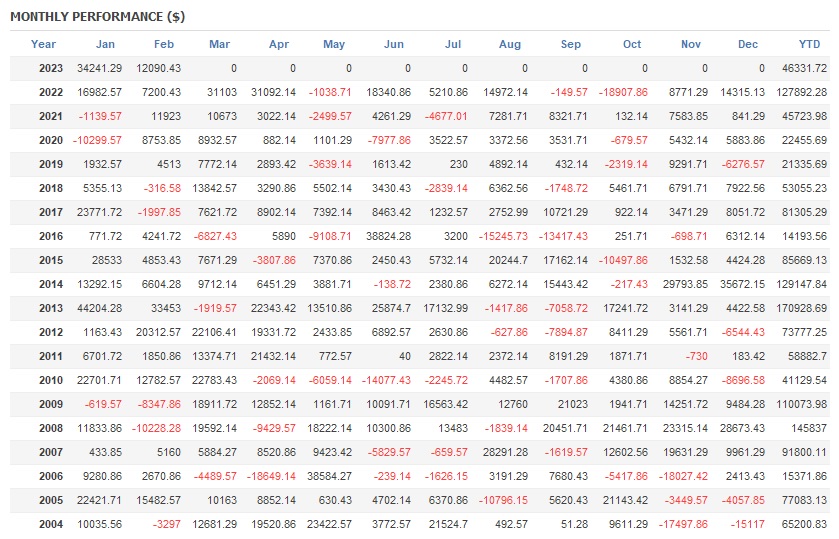Click the Jun column header

click(x=394, y=44)
